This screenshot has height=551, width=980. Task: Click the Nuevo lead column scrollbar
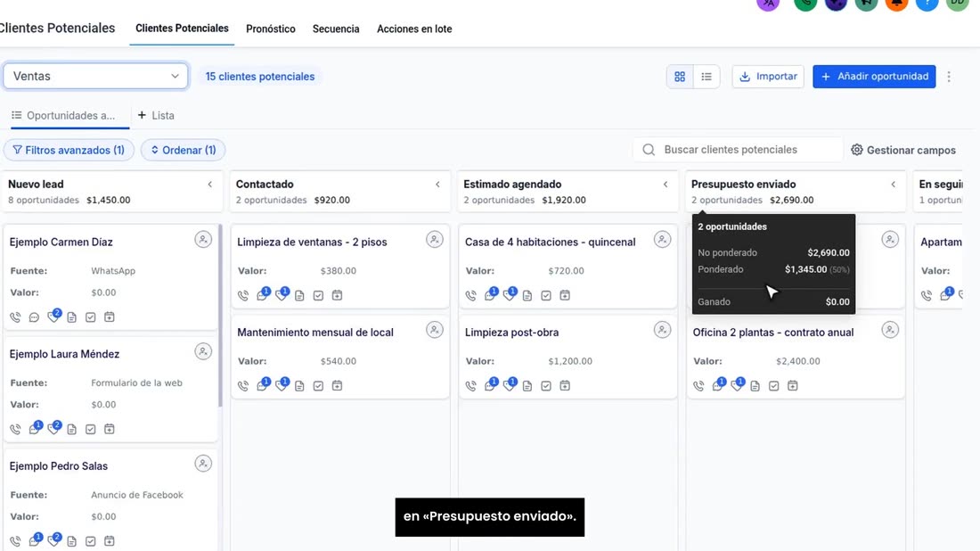(220, 316)
